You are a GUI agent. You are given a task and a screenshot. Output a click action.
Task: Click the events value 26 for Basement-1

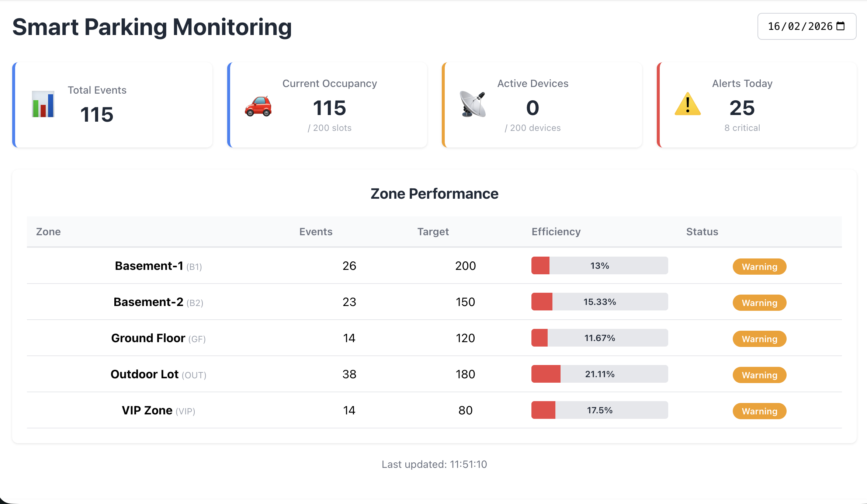coord(349,265)
